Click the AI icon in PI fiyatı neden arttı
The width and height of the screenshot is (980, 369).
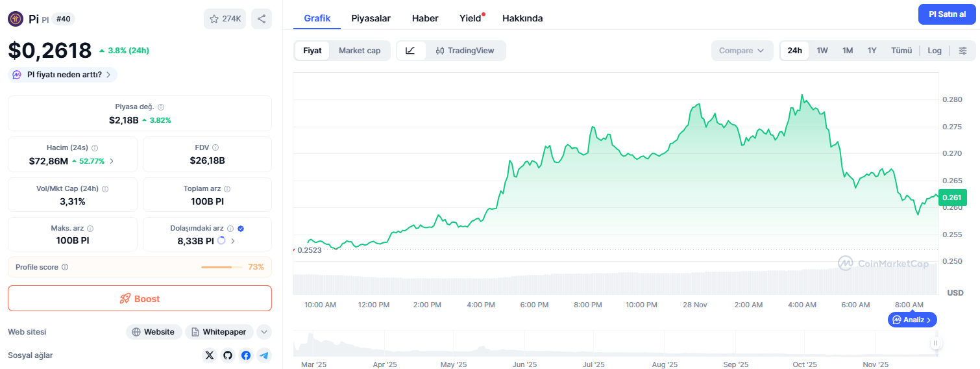17,75
